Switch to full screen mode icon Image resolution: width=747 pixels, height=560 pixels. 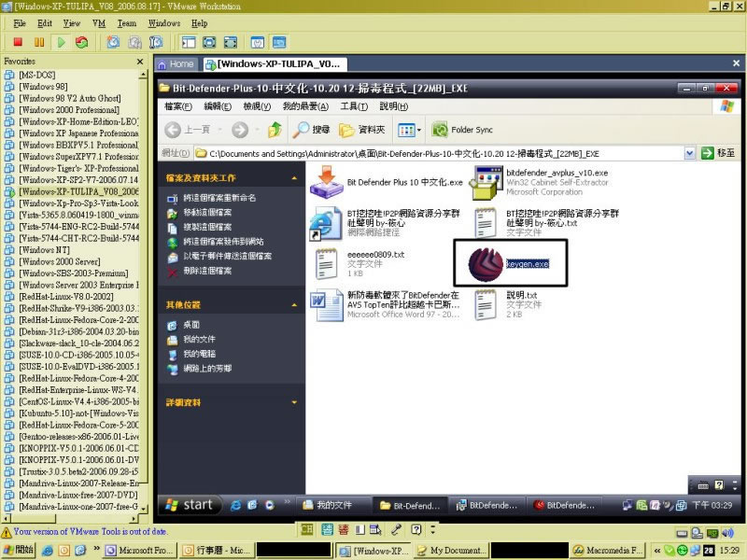pos(209,42)
